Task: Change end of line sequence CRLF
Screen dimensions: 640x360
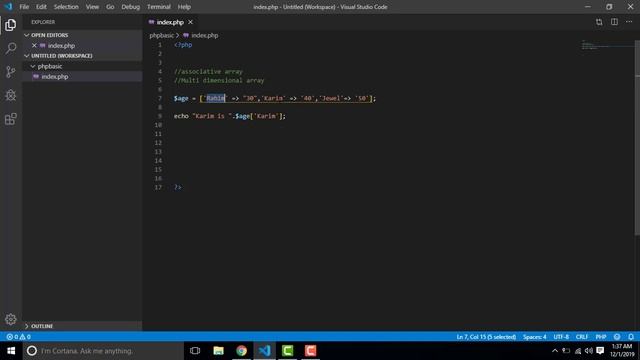Action: 582,337
